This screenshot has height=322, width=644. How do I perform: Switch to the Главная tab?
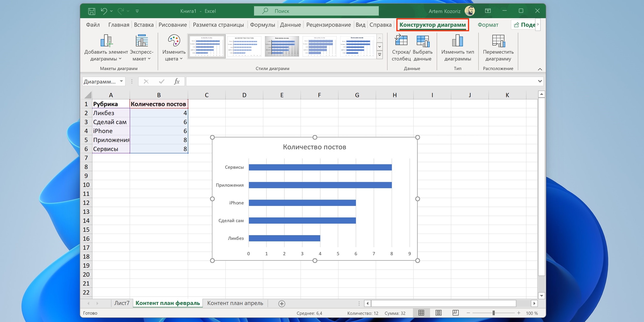[x=119, y=25]
